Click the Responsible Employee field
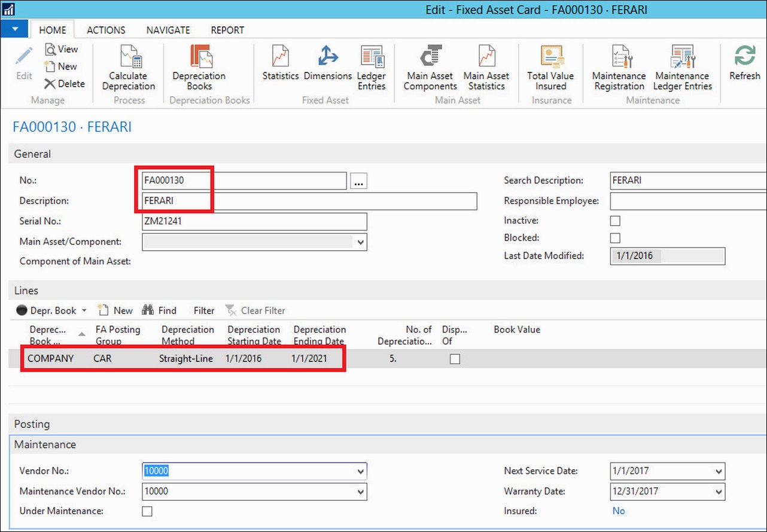Image resolution: width=767 pixels, height=532 pixels. [688, 201]
